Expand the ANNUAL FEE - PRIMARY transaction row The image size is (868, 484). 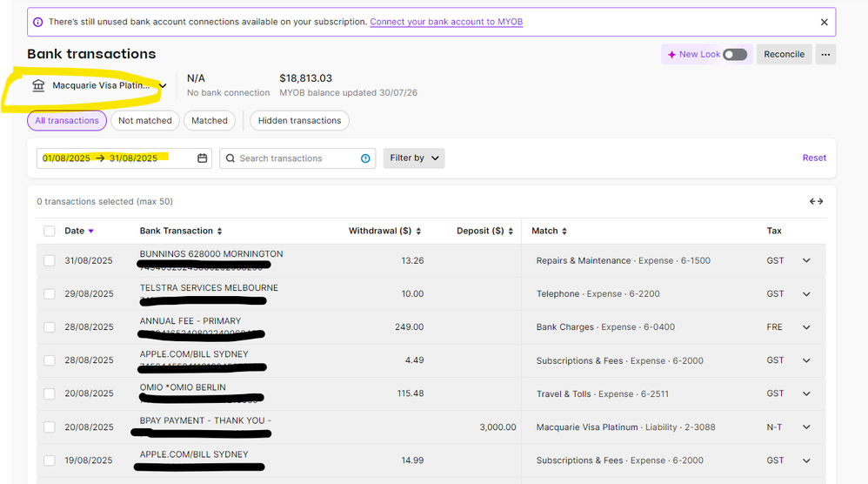tap(806, 326)
